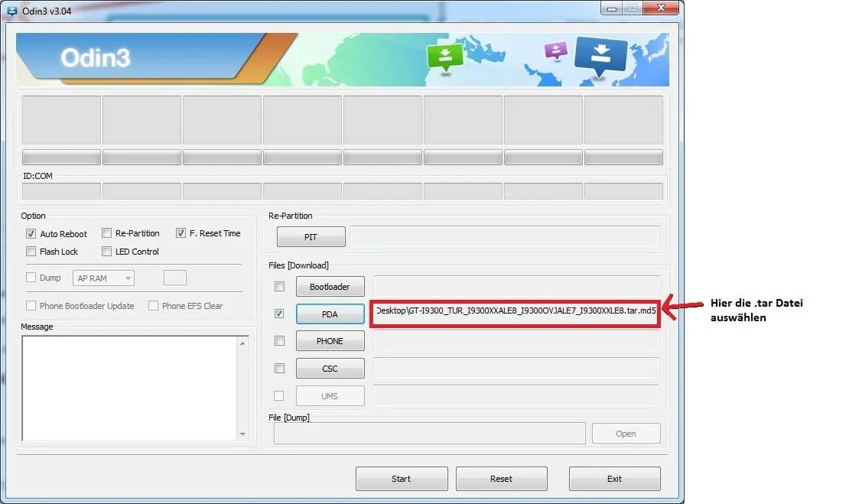Viewport: 849px width, 504px height.
Task: Check the Phone EFS Clear option
Action: pyautogui.click(x=153, y=306)
